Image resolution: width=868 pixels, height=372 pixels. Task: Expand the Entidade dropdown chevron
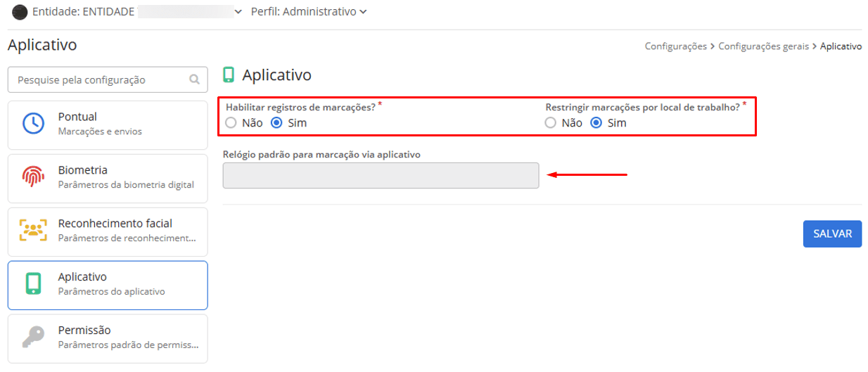click(x=238, y=12)
